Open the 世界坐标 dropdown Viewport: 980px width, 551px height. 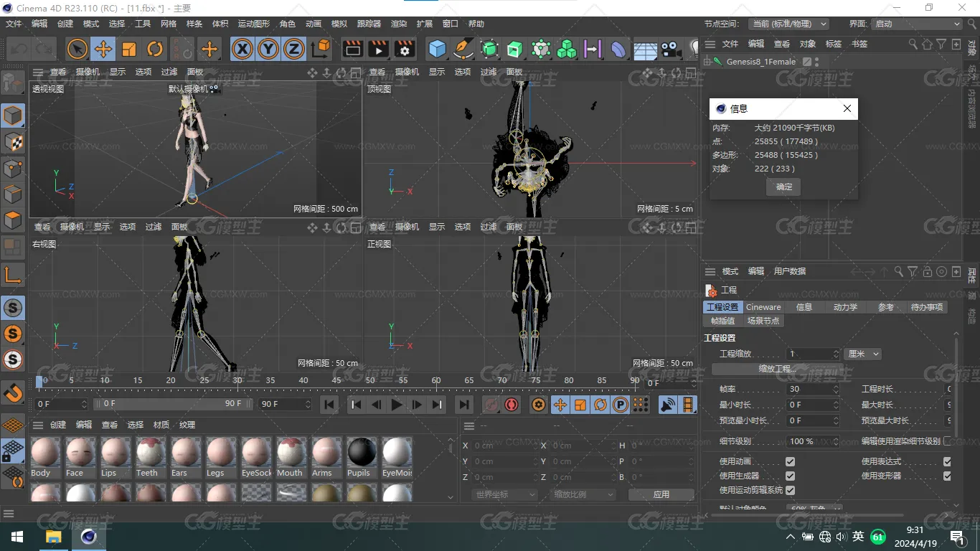click(x=505, y=494)
